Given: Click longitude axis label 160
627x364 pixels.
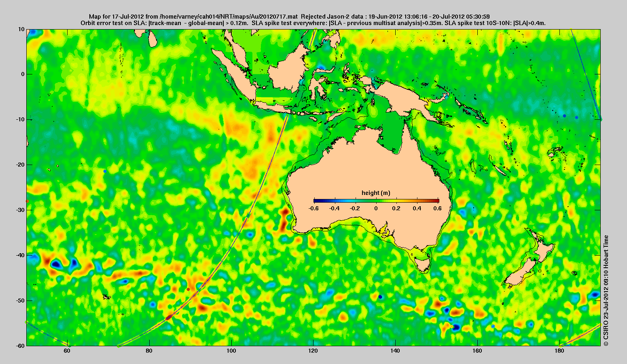Looking at the screenshot, I should tap(478, 351).
